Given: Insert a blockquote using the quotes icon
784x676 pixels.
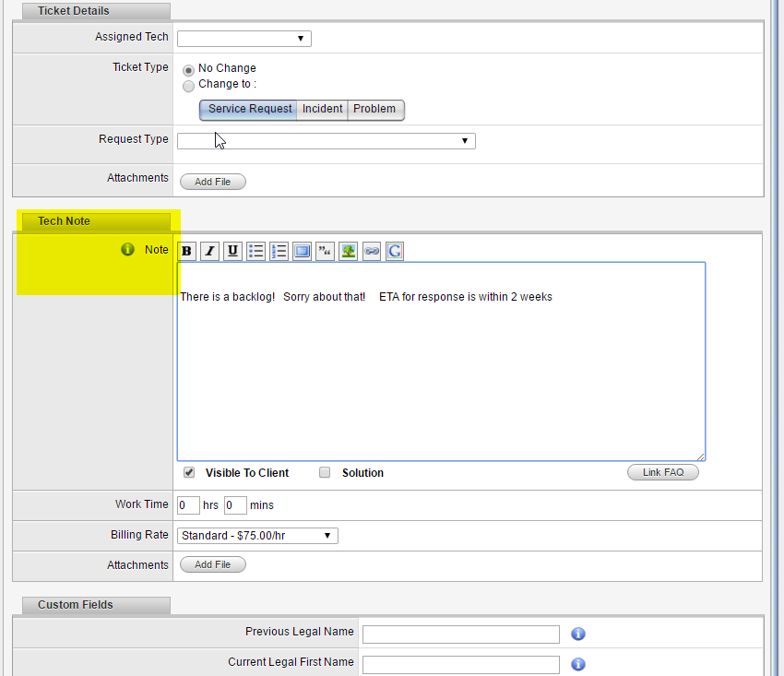Looking at the screenshot, I should (325, 251).
